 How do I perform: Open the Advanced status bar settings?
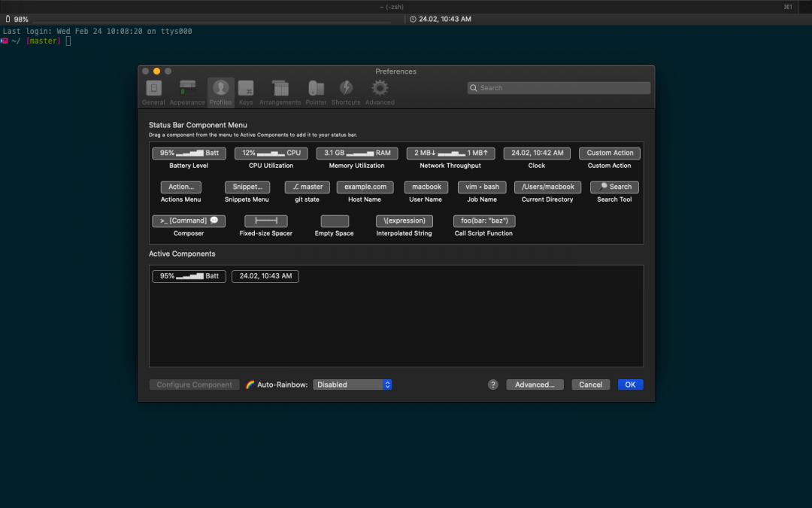coord(535,385)
